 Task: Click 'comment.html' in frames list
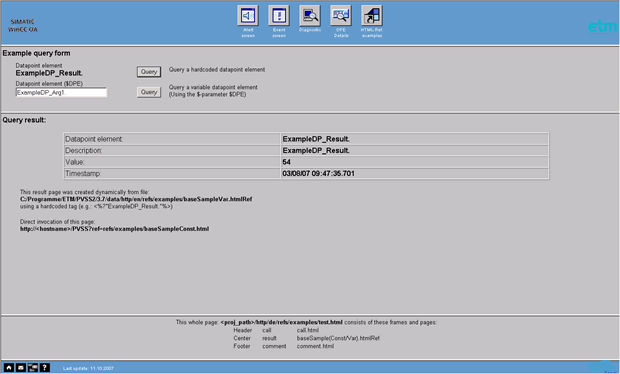click(315, 346)
